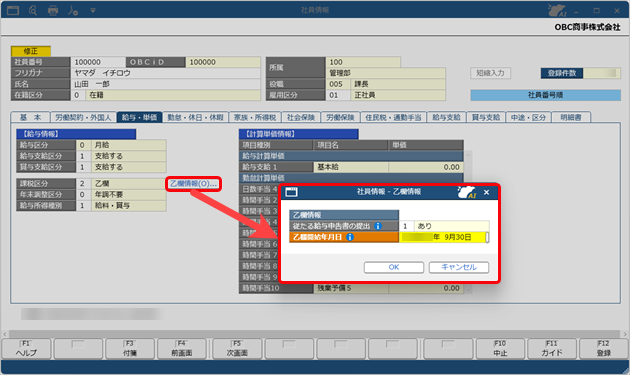Screen dimensions: 630x375
Task: Click the window menu icon in title bar
Action: click(x=13, y=10)
